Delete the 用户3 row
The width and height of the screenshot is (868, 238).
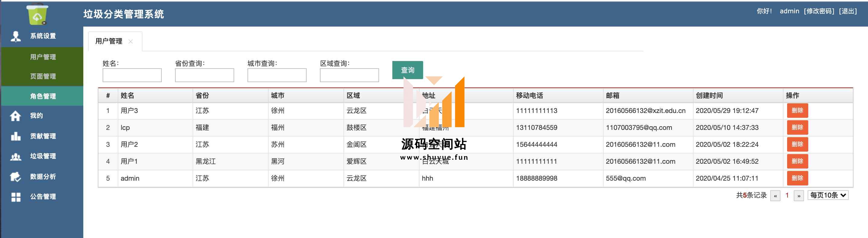click(x=797, y=111)
